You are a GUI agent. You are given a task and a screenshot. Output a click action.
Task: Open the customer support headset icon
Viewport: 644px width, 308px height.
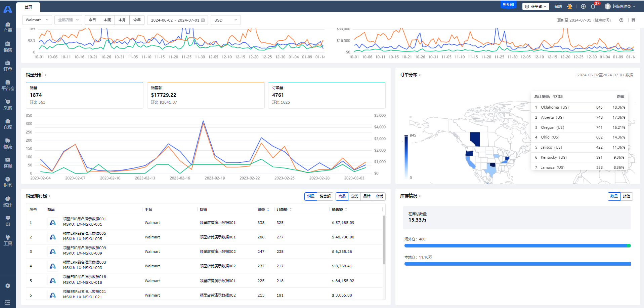click(x=570, y=6)
